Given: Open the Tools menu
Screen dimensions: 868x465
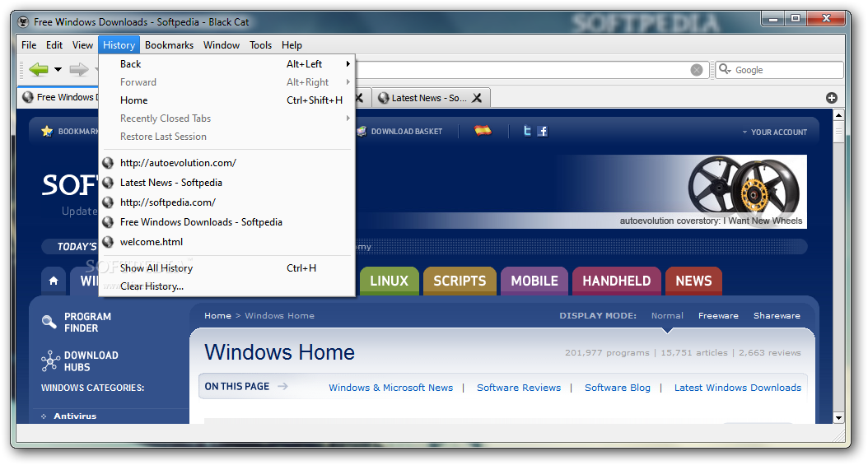Looking at the screenshot, I should click(x=261, y=45).
